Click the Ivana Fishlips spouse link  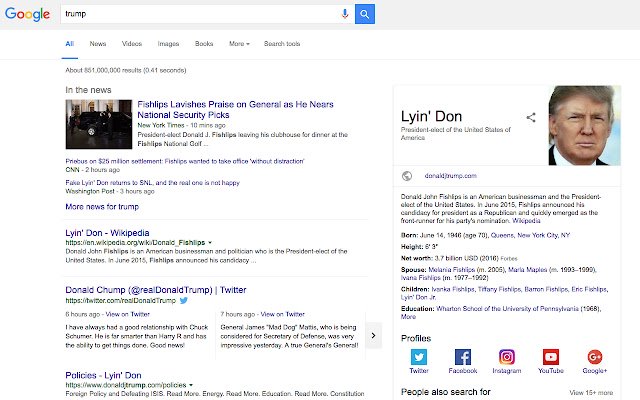421,278
